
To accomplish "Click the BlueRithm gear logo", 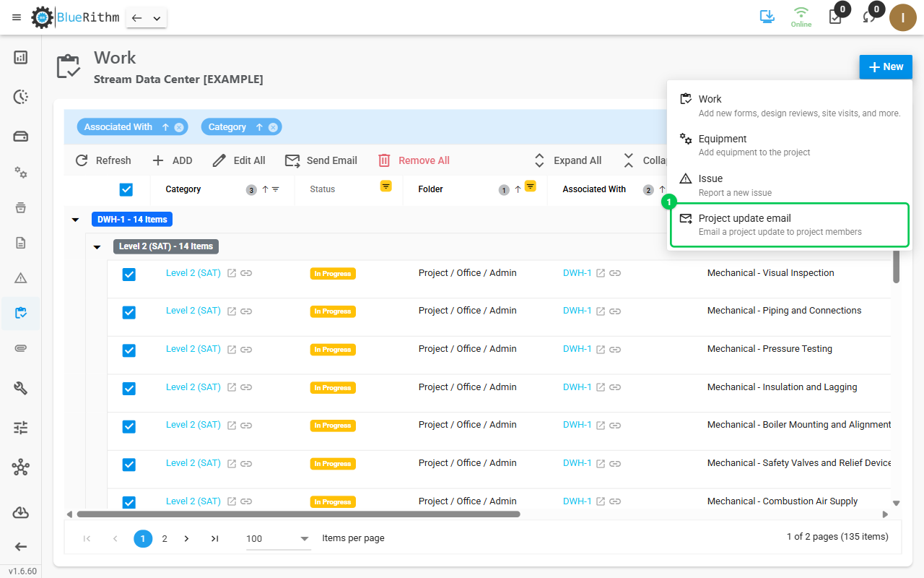I will pyautogui.click(x=43, y=17).
